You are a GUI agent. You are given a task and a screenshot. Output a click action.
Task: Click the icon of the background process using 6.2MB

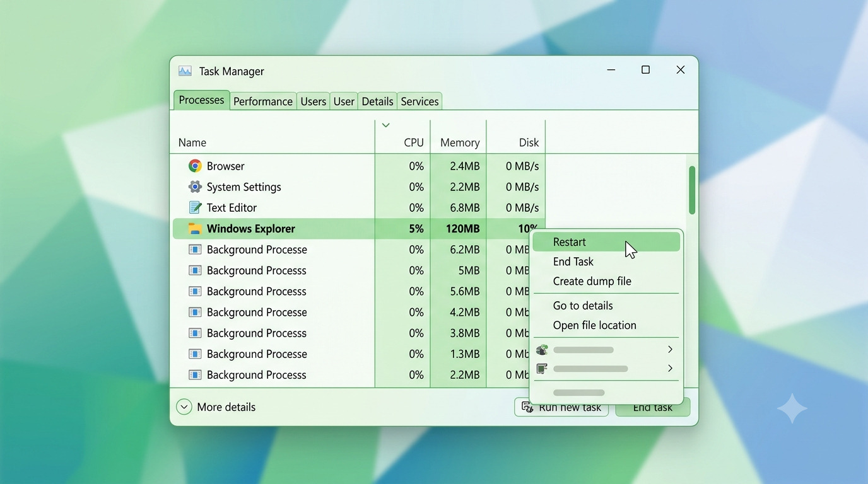pyautogui.click(x=195, y=249)
